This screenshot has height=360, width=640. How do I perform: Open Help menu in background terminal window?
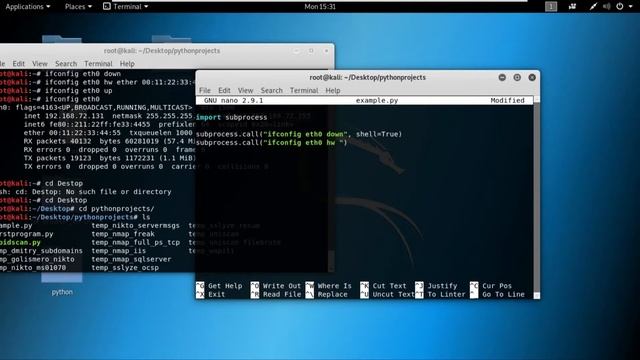point(127,64)
